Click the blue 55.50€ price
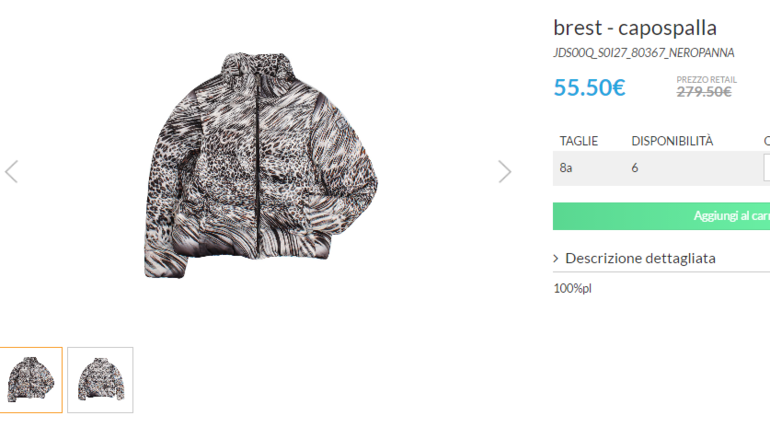770x427 pixels. point(589,88)
